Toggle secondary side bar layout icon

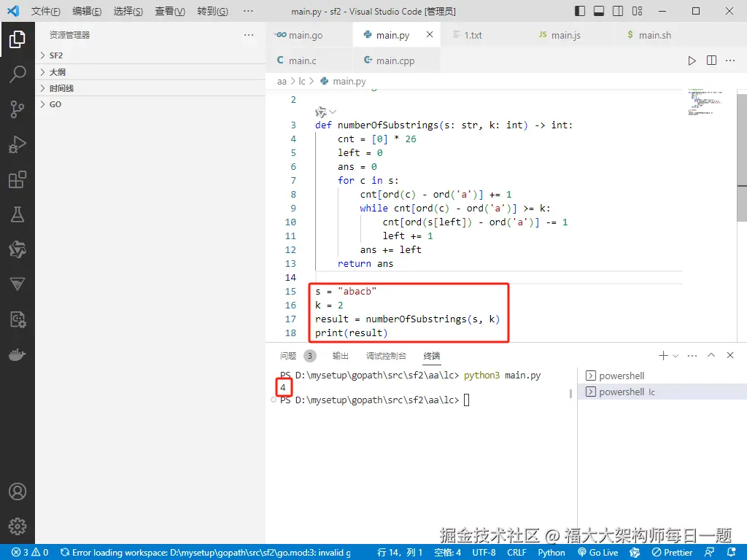point(618,11)
